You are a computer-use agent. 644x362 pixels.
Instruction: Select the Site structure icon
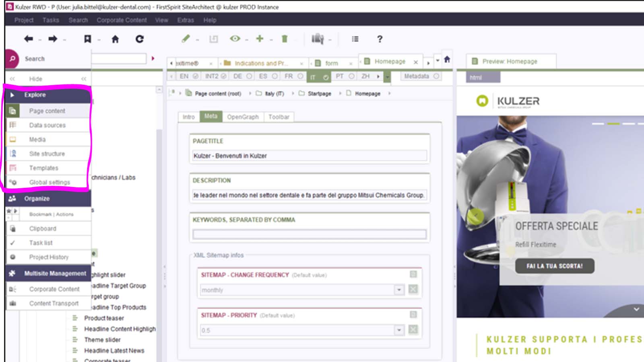click(x=14, y=153)
